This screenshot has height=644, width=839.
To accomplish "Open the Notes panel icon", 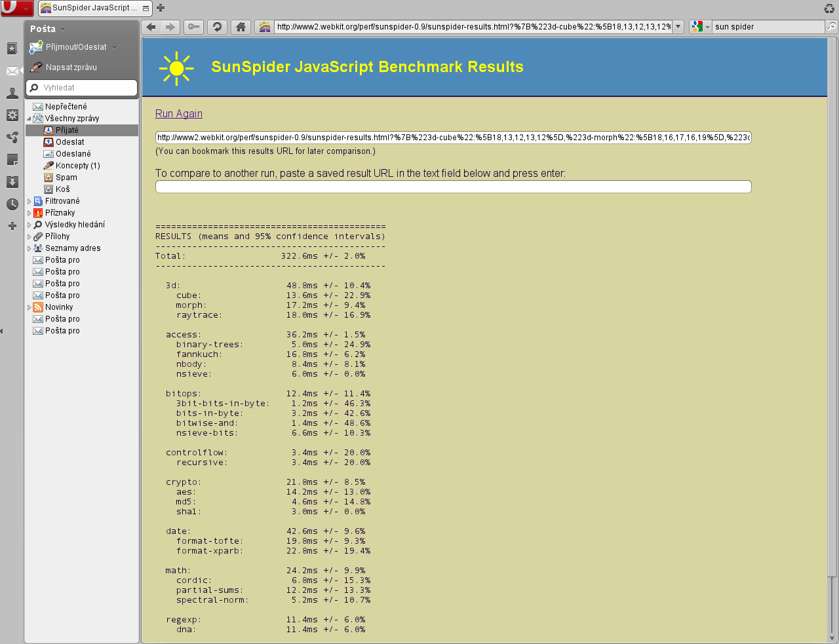I will pyautogui.click(x=12, y=160).
